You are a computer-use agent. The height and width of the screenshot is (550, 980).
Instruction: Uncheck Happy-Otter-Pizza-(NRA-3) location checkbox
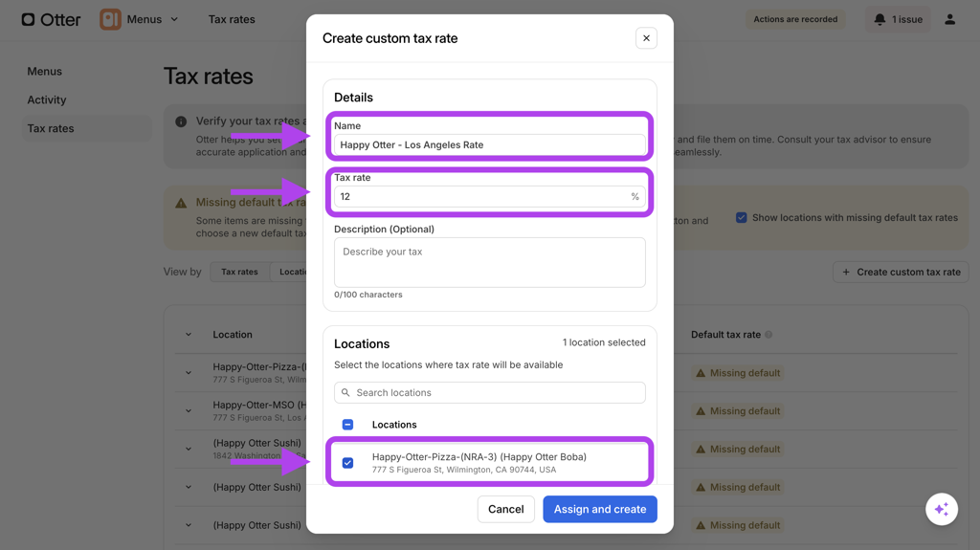[347, 463]
